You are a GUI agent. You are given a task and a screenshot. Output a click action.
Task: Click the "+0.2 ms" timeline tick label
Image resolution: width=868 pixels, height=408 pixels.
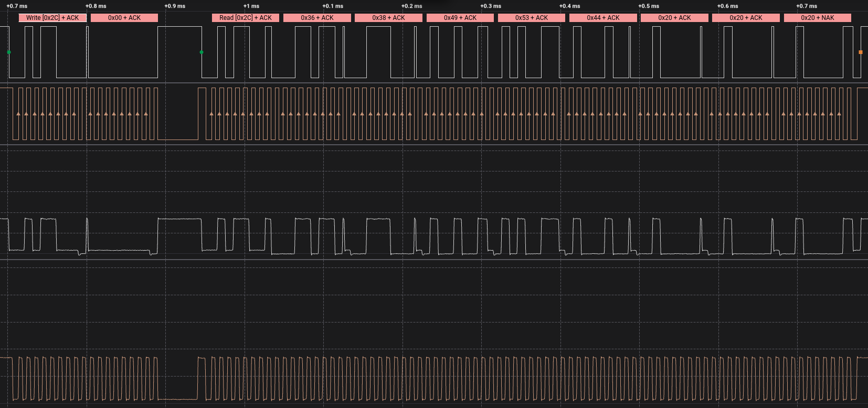click(412, 6)
